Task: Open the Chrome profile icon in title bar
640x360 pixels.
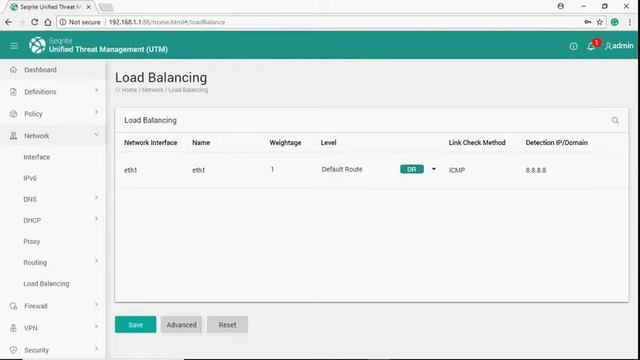Action: (x=561, y=6)
